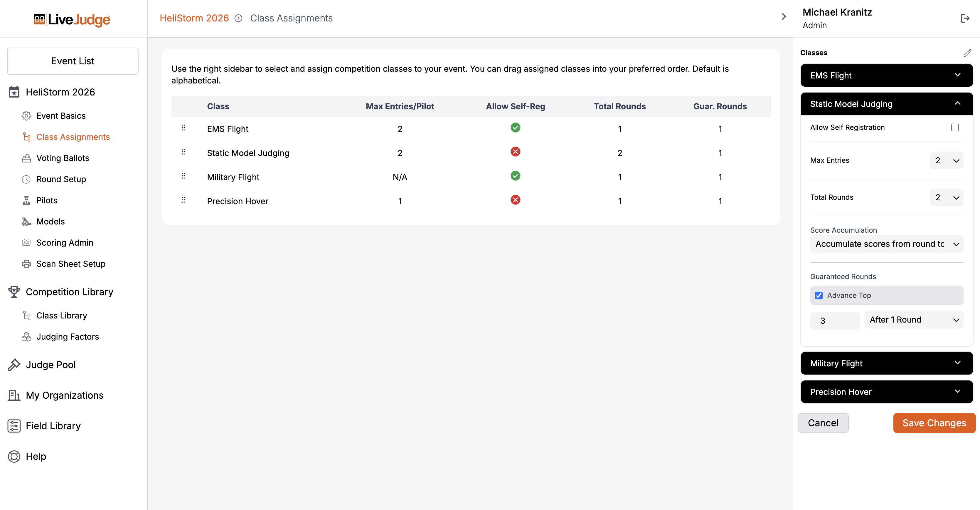The width and height of the screenshot is (980, 510).
Task: Click the Save Changes button
Action: tap(934, 423)
